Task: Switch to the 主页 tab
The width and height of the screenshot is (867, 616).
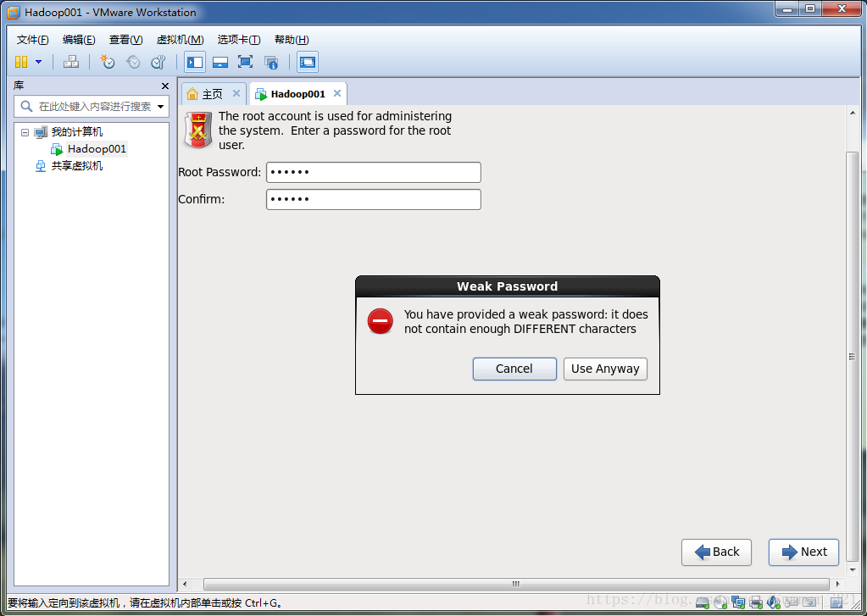Action: point(213,94)
